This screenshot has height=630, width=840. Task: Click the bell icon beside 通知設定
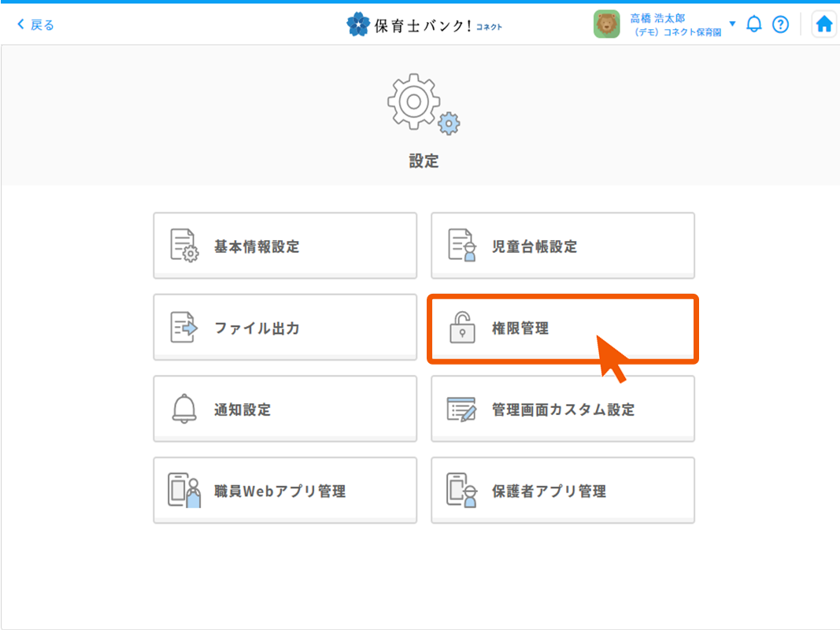[184, 409]
